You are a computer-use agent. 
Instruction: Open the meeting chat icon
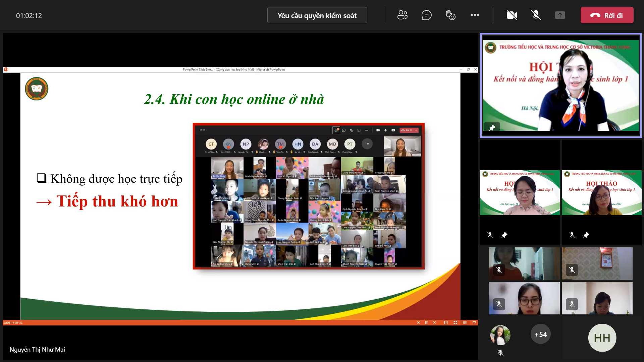click(426, 15)
